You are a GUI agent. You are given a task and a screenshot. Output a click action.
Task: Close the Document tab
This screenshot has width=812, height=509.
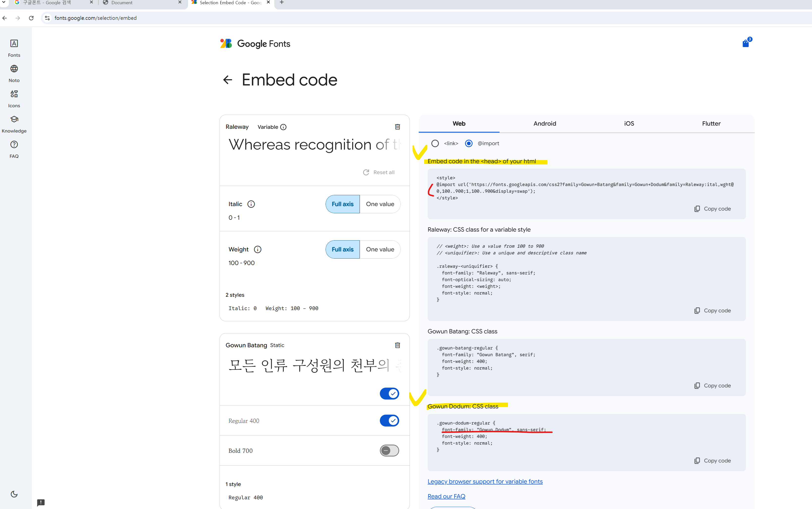click(180, 2)
